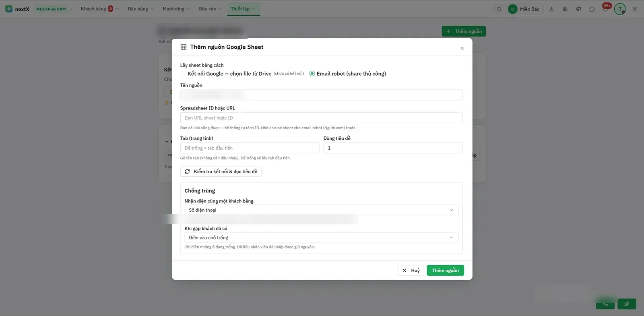Image resolution: width=644 pixels, height=316 pixels.
Task: Click the nextX logo icon
Action: click(x=9, y=9)
